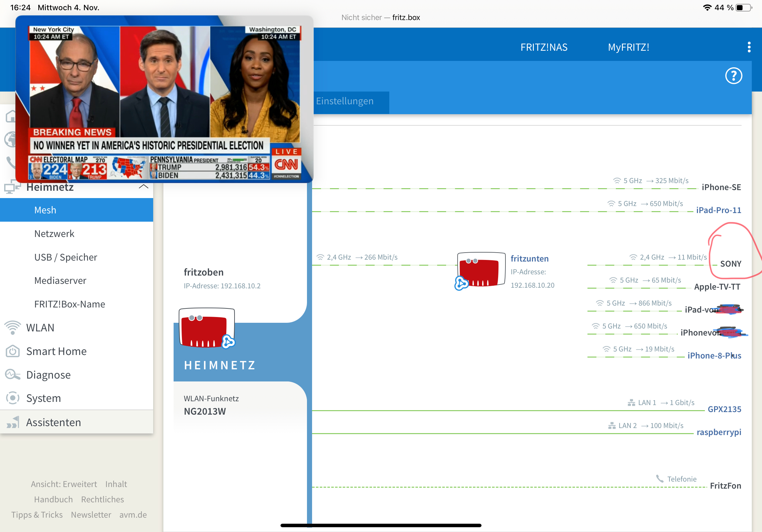Click the wifi icon on SONY connection
Screen dimensions: 762x532
click(633, 257)
